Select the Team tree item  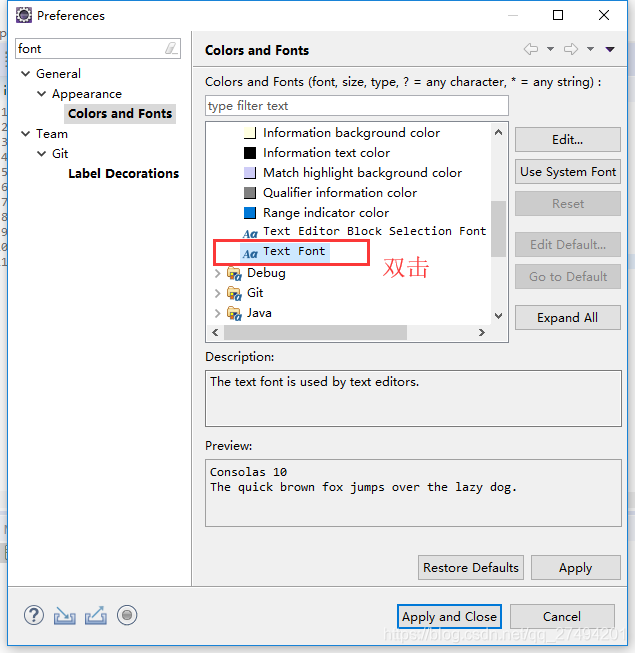tap(52, 134)
